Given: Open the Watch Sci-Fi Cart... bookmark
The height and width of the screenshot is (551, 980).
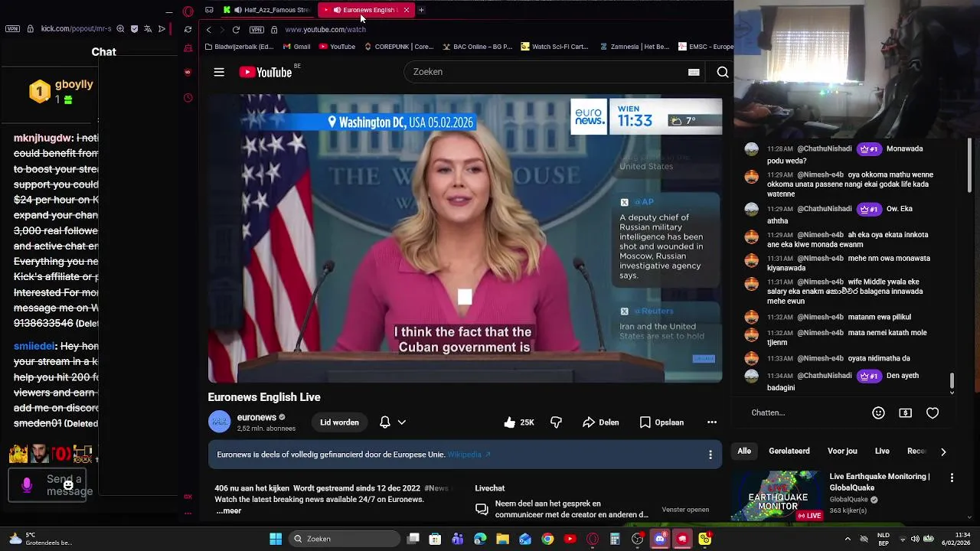Looking at the screenshot, I should [x=554, y=47].
